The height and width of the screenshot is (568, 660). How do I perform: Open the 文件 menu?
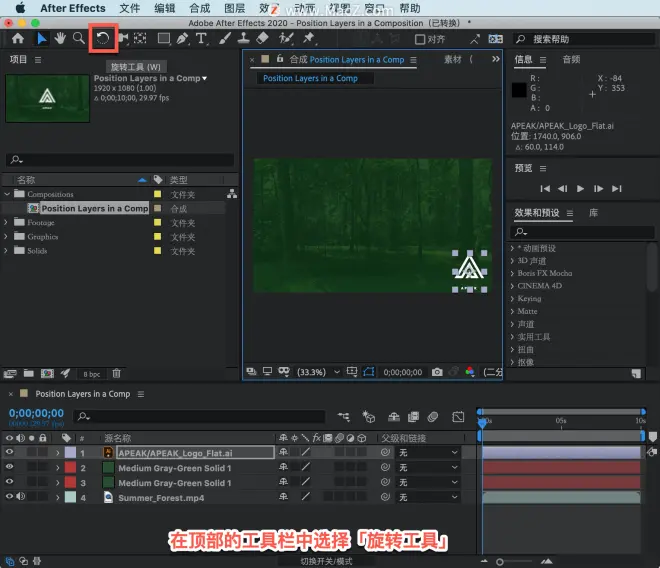pos(130,8)
